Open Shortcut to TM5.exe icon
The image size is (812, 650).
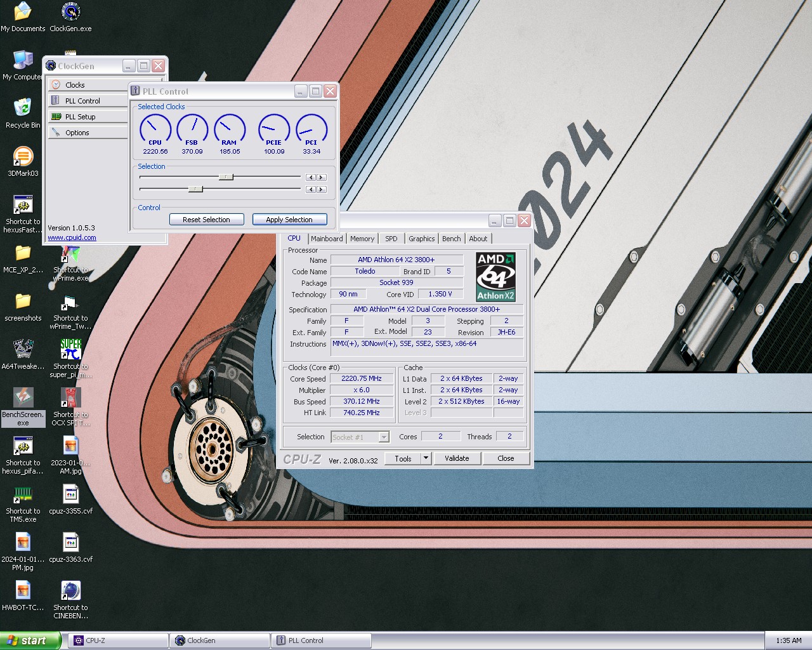tap(23, 503)
